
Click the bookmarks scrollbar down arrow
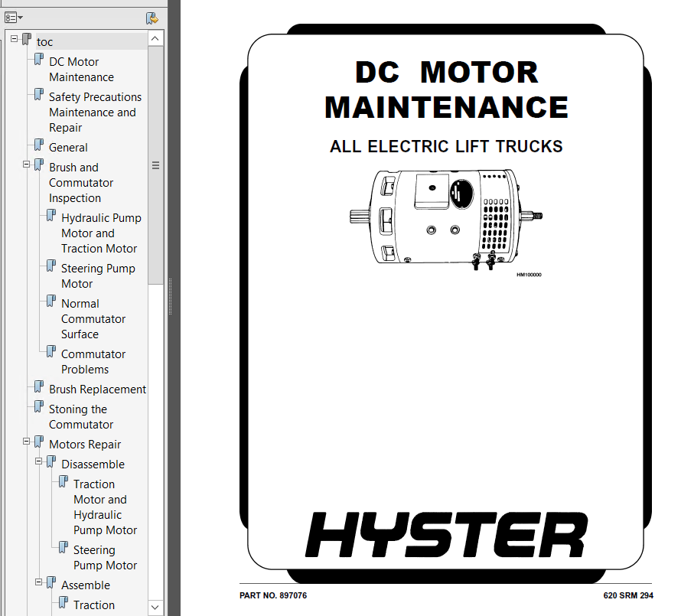coord(155,607)
